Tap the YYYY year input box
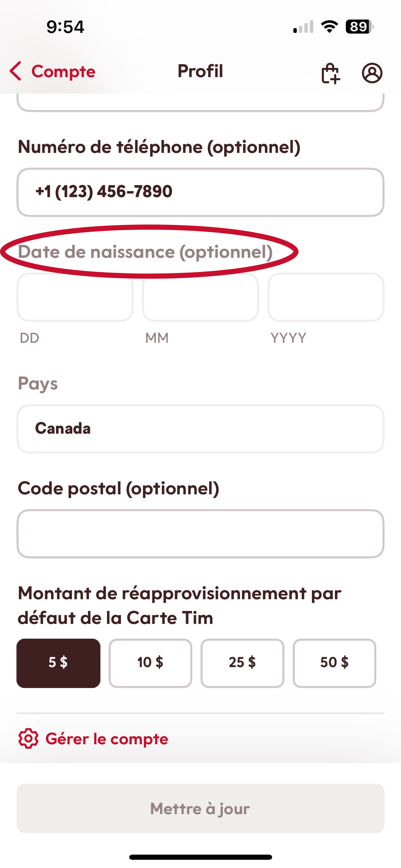Screen dimensions: 401x868 326,297
